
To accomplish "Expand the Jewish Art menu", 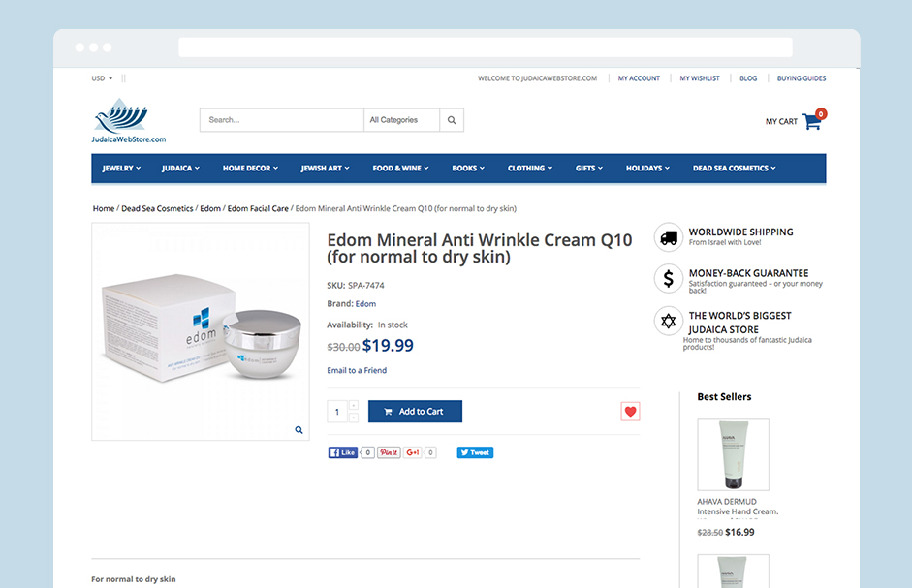I will pyautogui.click(x=325, y=169).
